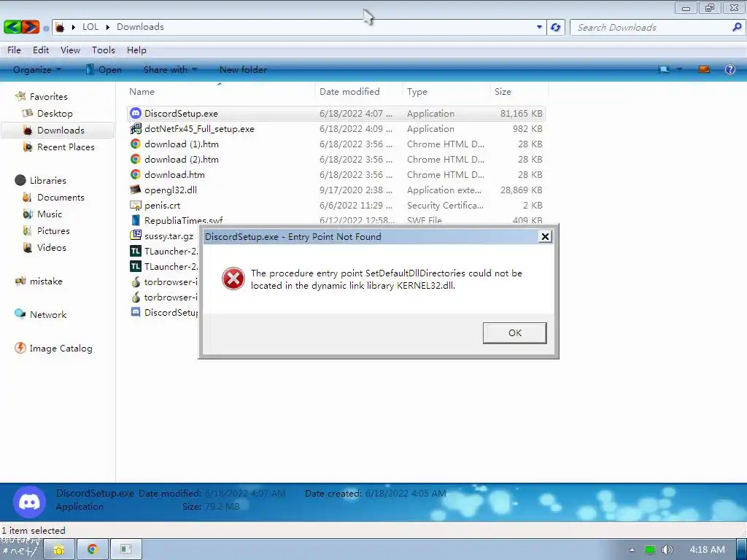Open Recent Places in Favorites
This screenshot has width=747, height=560.
click(66, 147)
